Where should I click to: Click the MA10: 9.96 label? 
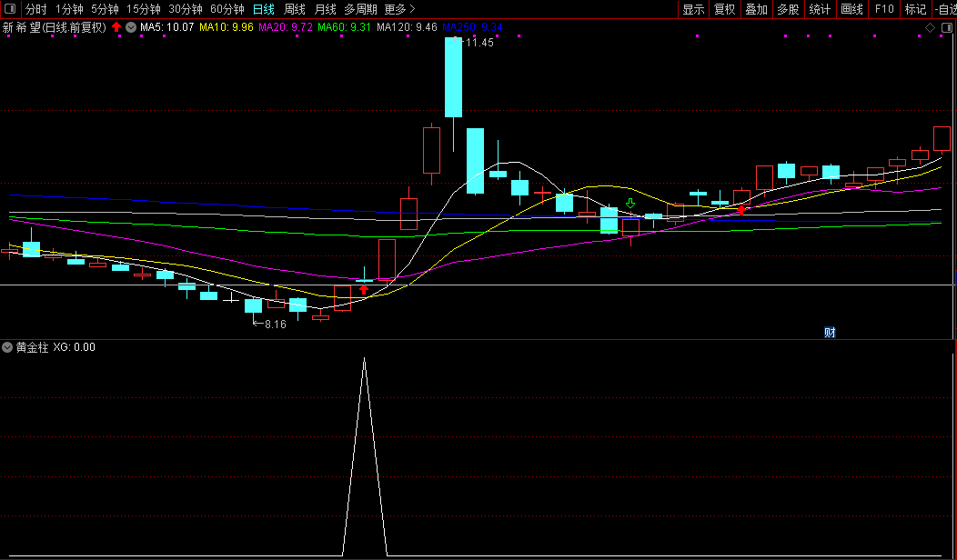click(227, 27)
